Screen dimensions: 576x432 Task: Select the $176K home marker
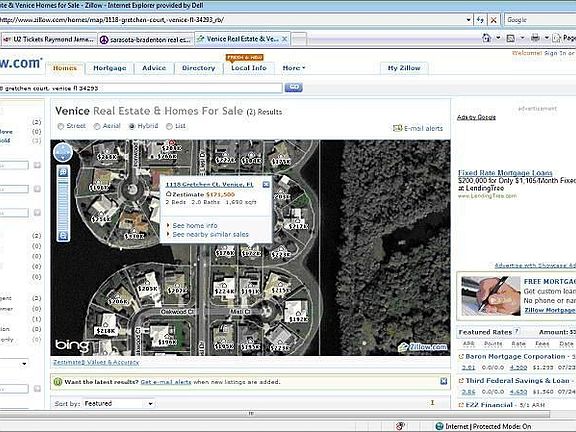(224, 251)
